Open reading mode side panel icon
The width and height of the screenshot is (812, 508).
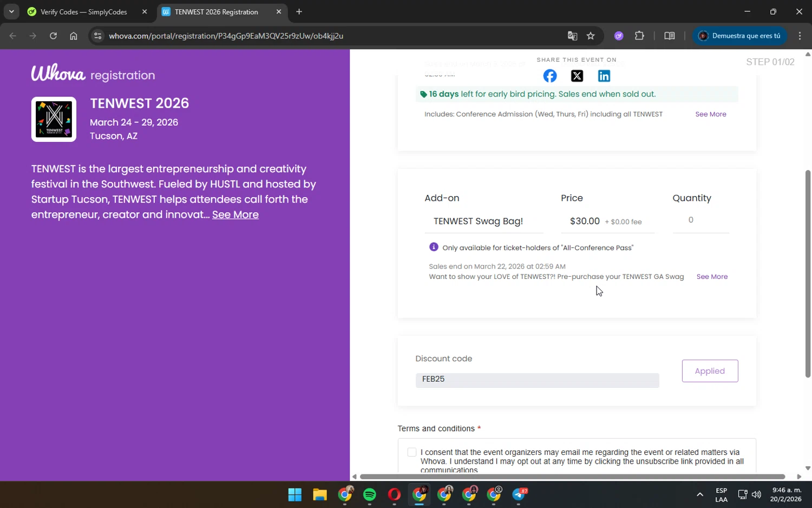(x=670, y=36)
